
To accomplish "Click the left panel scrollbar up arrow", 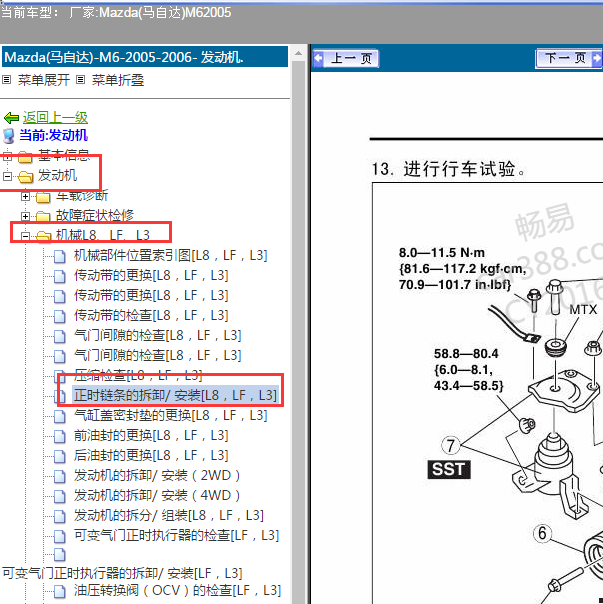I will point(298,53).
